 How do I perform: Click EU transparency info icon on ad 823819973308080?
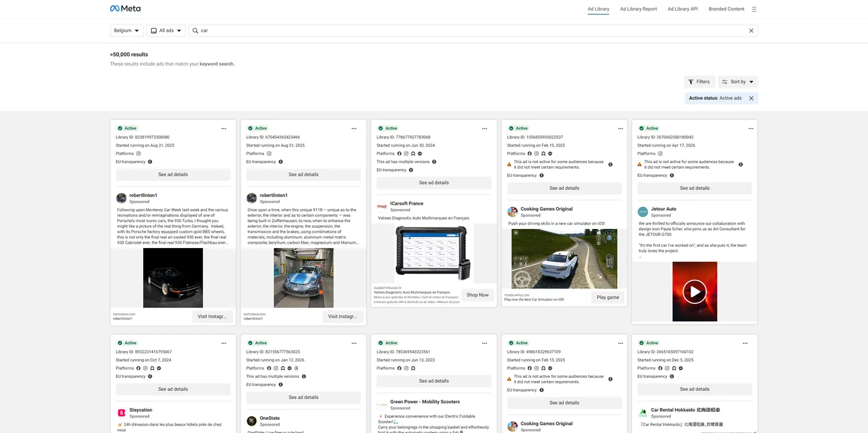tap(150, 162)
